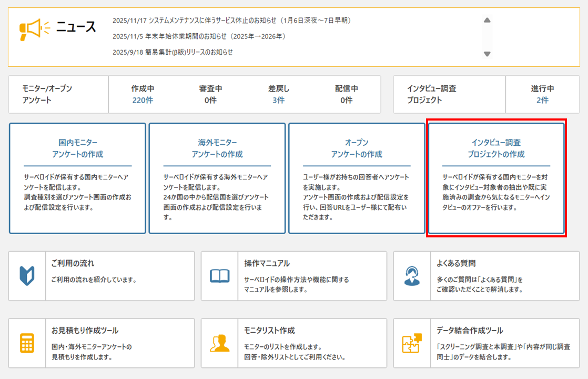
Task: Click the people icon for モニタリスト作成
Action: pos(219,343)
